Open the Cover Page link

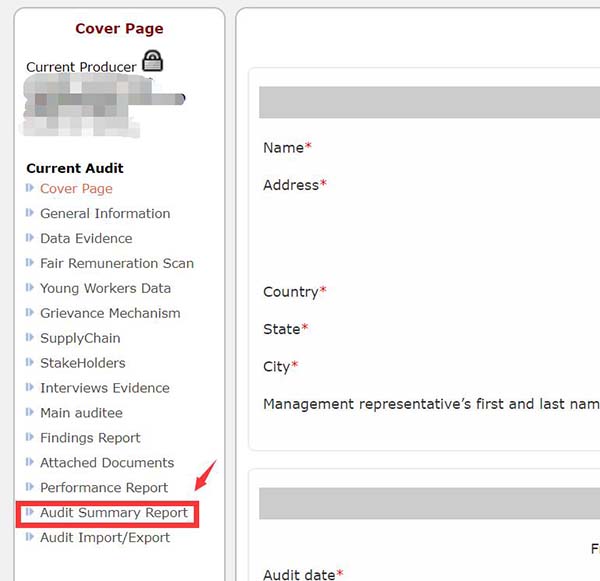click(x=76, y=189)
